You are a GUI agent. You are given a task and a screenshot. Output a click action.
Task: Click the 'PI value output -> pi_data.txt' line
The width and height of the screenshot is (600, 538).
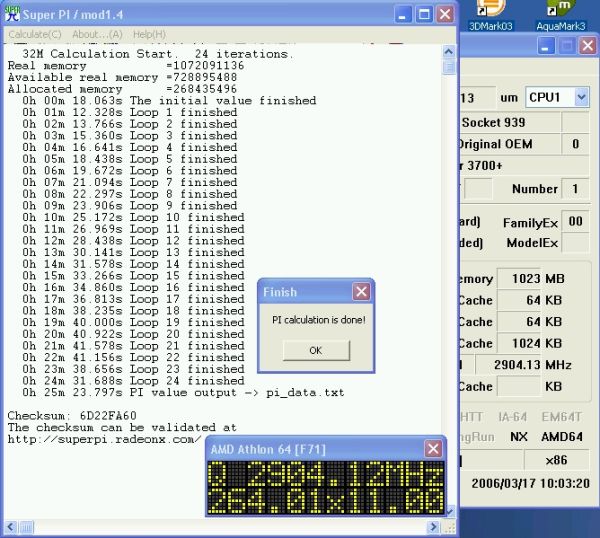pyautogui.click(x=183, y=393)
